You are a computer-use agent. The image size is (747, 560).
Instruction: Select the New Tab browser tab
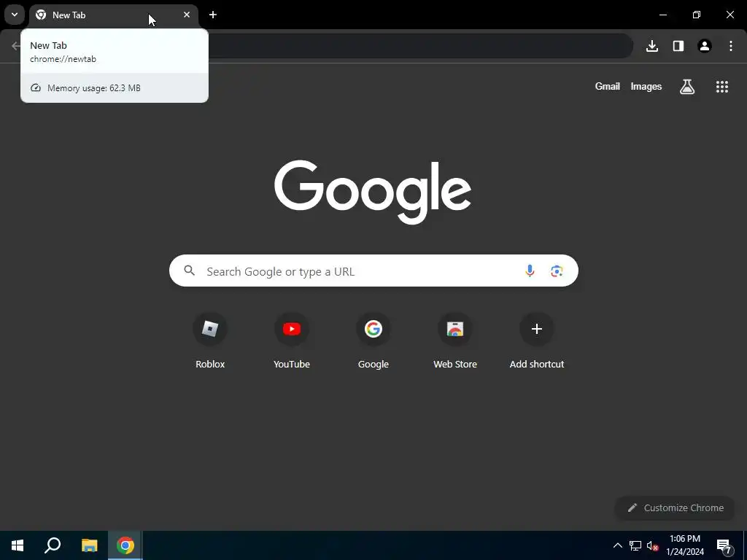(113, 15)
